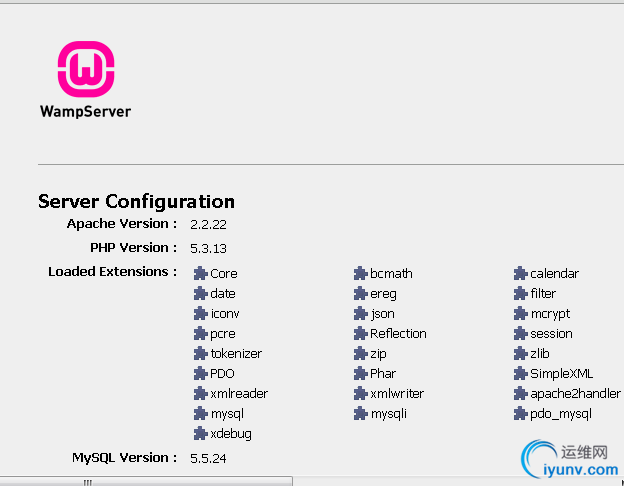624x486 pixels.
Task: Click the puzzle icon beside tokenizer
Action: (x=201, y=353)
